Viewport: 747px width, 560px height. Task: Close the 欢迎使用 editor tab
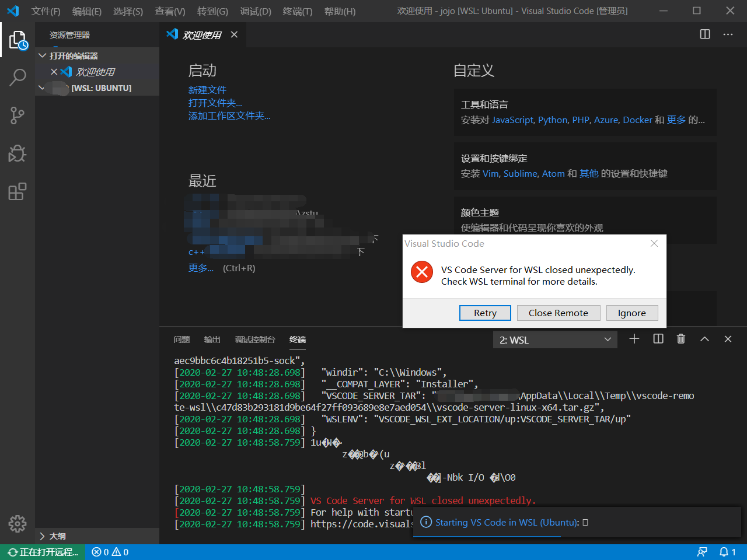(234, 34)
